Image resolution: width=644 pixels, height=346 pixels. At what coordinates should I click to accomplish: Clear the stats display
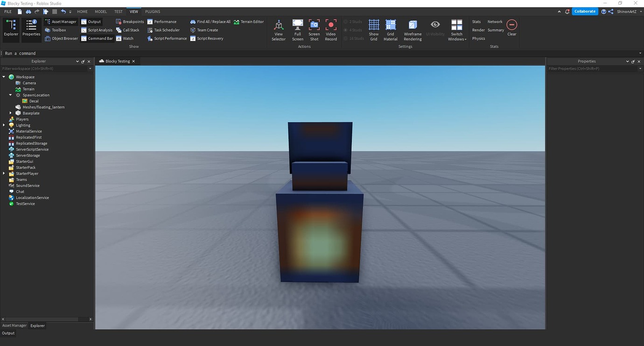click(512, 28)
